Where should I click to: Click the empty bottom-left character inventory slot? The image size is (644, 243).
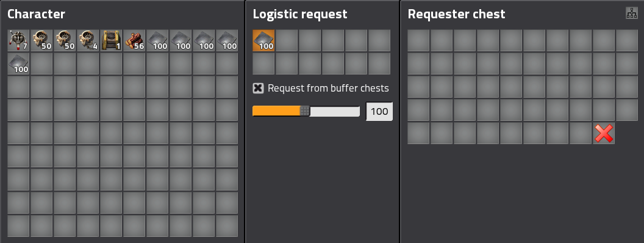pyautogui.click(x=18, y=226)
